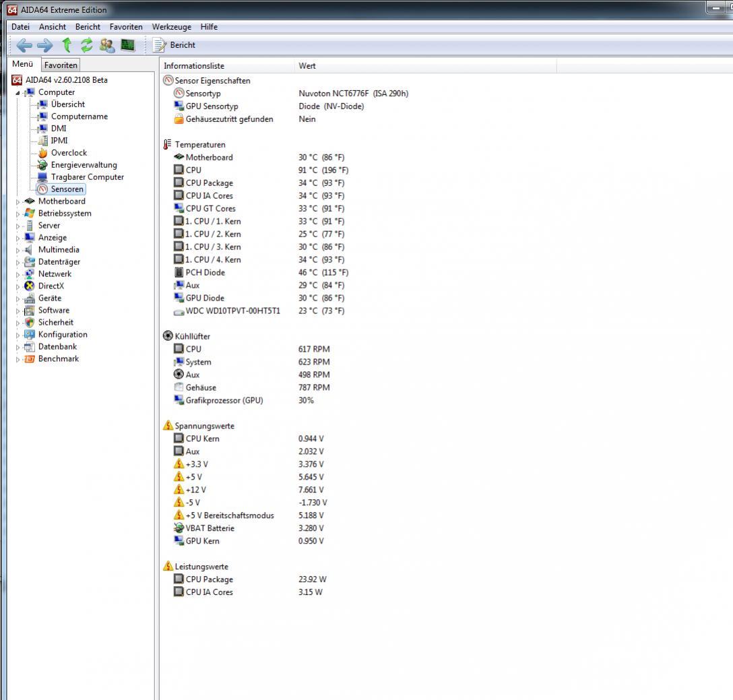Expand the Multimedia tree node
Screen dimensions: 733x700
pyautogui.click(x=18, y=250)
